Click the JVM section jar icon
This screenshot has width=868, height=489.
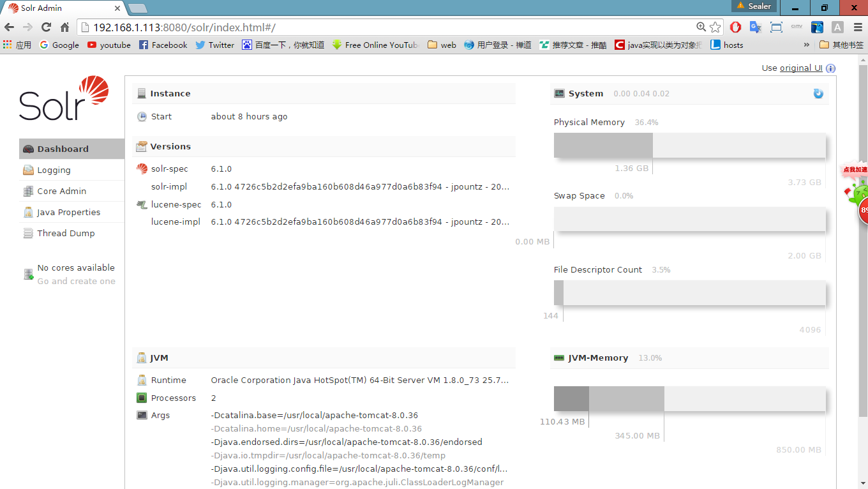(142, 358)
